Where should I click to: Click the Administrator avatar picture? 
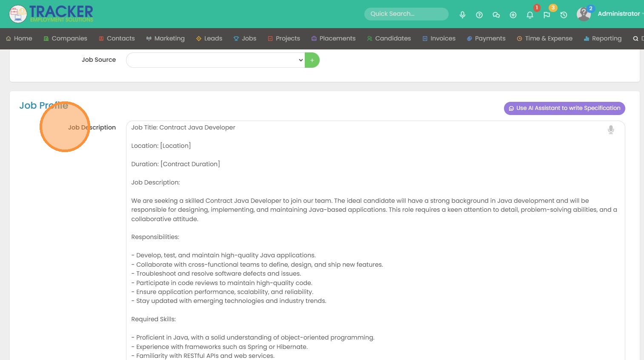pos(584,14)
